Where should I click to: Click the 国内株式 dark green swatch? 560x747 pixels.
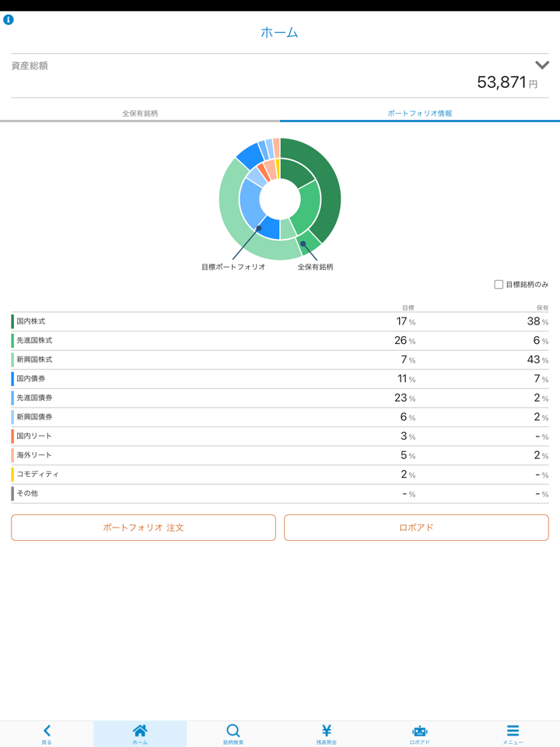click(12, 321)
